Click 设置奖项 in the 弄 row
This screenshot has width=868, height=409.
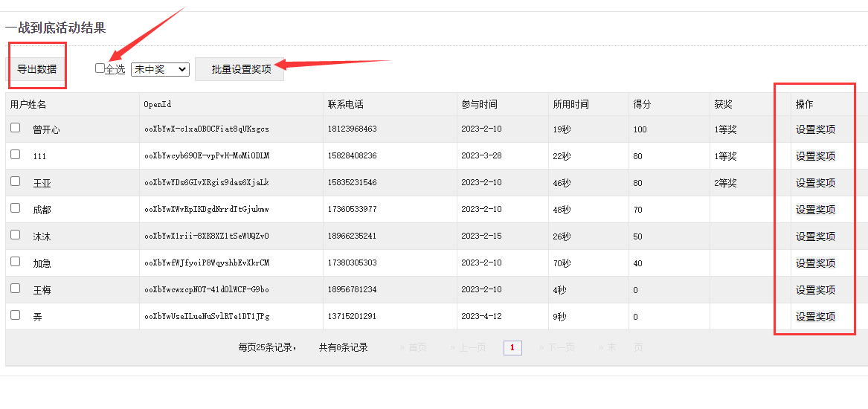(x=815, y=317)
